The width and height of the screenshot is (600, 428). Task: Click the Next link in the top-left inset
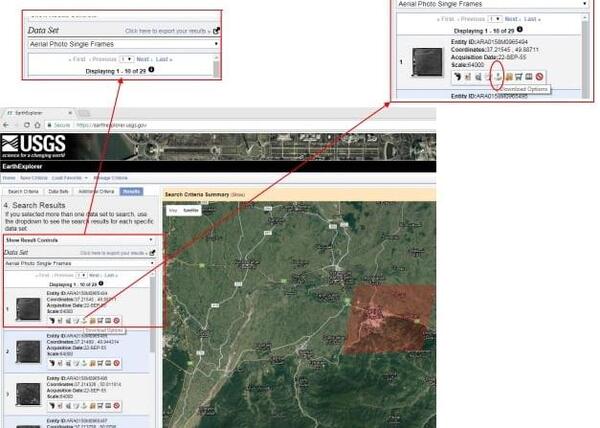click(144, 59)
